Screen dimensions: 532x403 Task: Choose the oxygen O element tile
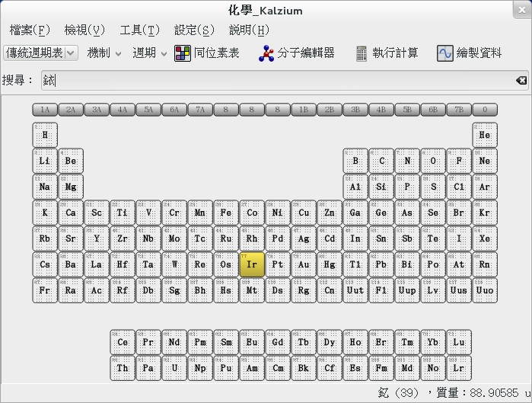[433, 161]
